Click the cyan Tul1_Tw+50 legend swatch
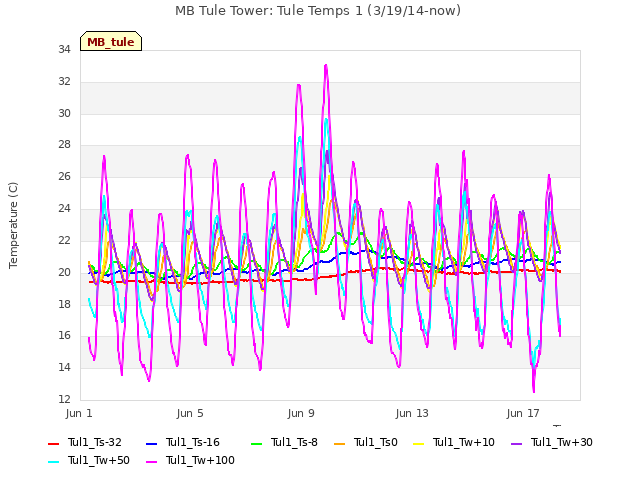The width and height of the screenshot is (640, 480). (53, 462)
